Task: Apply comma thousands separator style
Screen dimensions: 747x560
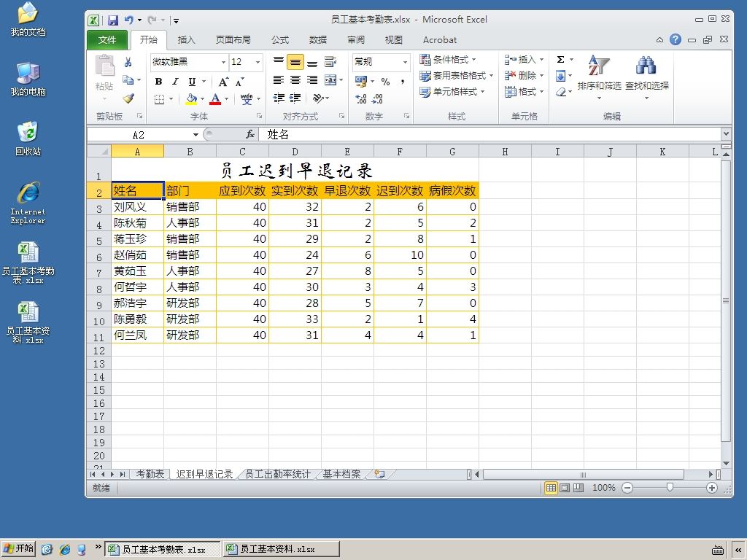Action: (403, 82)
